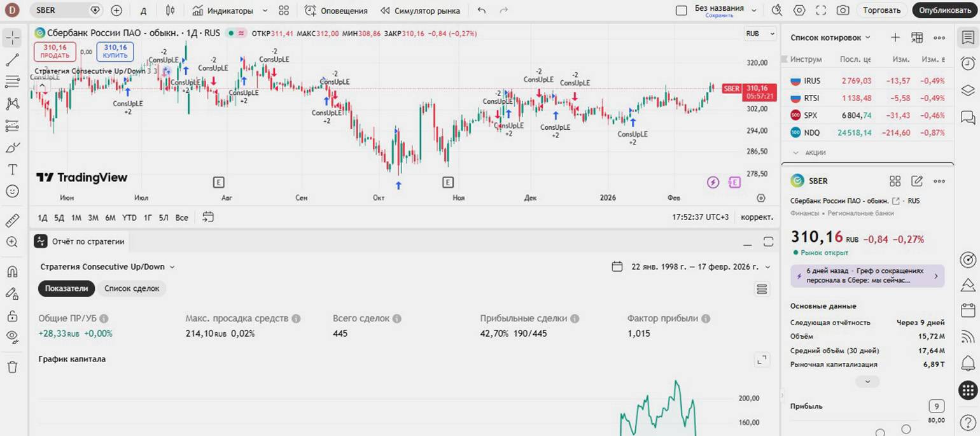Select the 1Г time range
Screen dimensions: 980x436
[x=148, y=218]
